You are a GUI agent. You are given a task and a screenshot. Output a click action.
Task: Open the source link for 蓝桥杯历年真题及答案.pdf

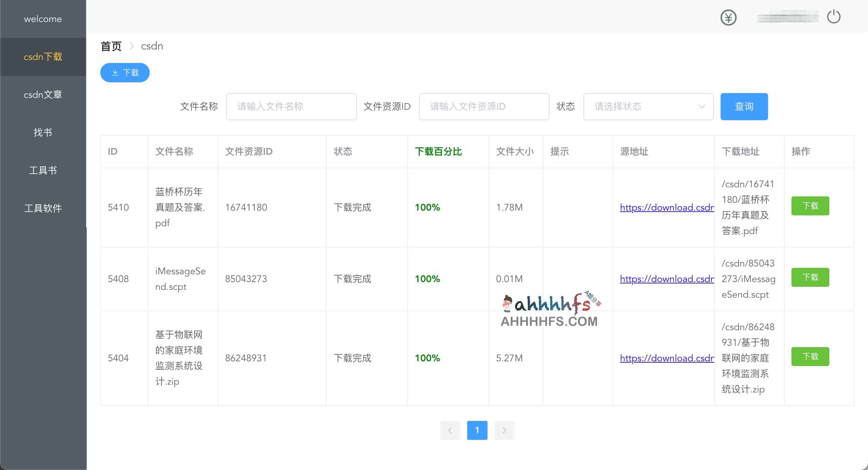[666, 207]
